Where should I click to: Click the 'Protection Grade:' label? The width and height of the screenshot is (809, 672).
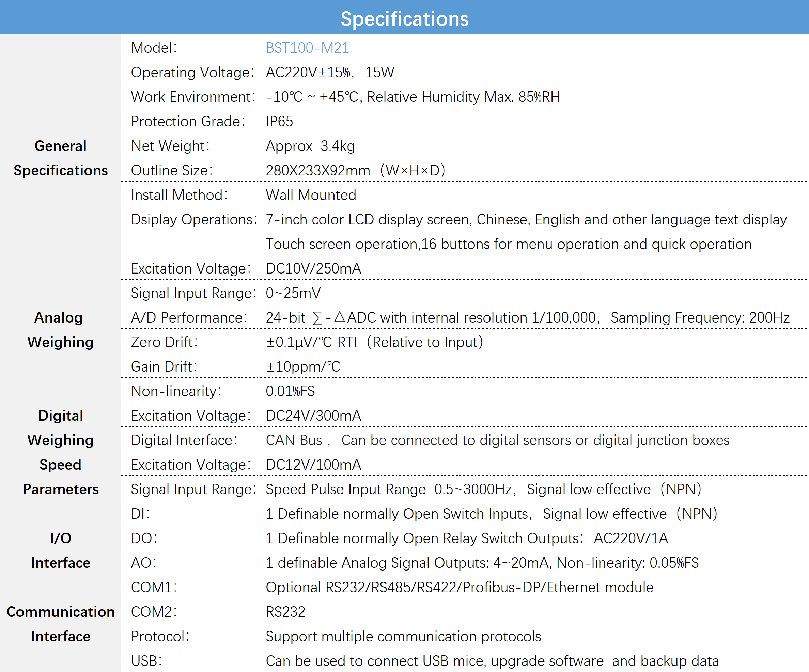pyautogui.click(x=188, y=121)
